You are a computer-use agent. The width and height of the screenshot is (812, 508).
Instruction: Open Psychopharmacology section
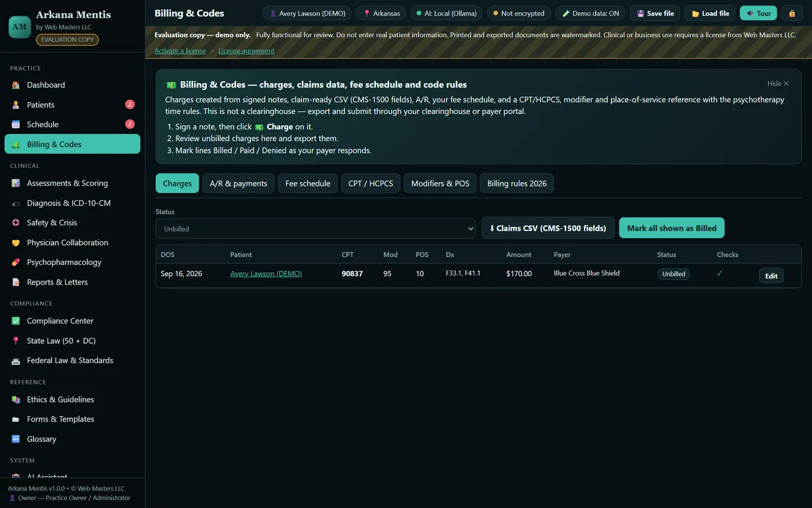click(x=72, y=262)
